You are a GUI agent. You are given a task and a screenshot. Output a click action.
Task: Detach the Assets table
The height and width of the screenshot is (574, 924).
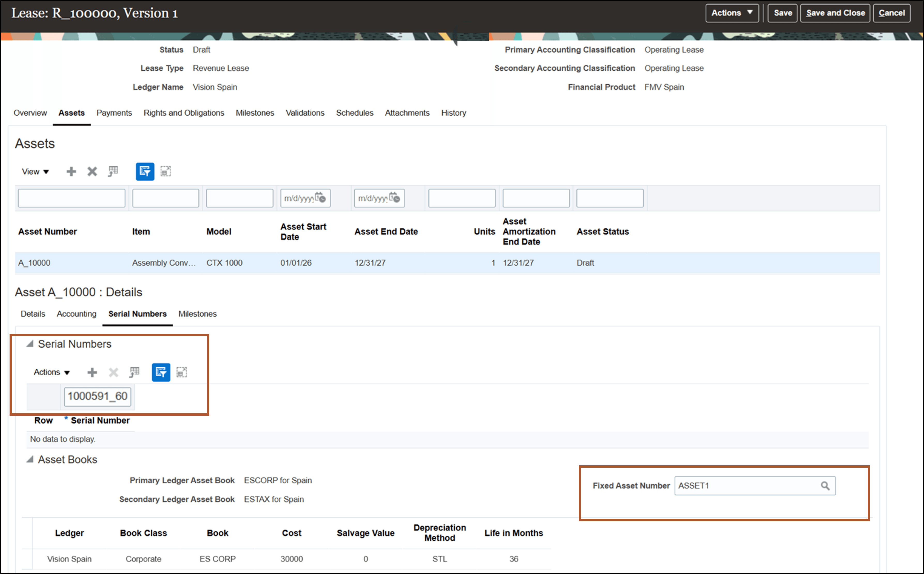166,171
